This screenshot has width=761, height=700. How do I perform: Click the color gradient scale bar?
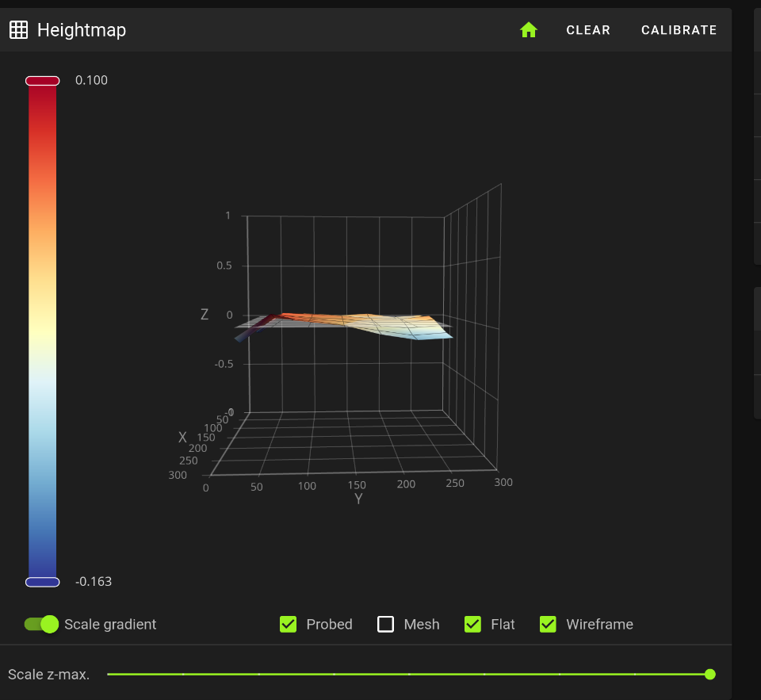(43, 331)
